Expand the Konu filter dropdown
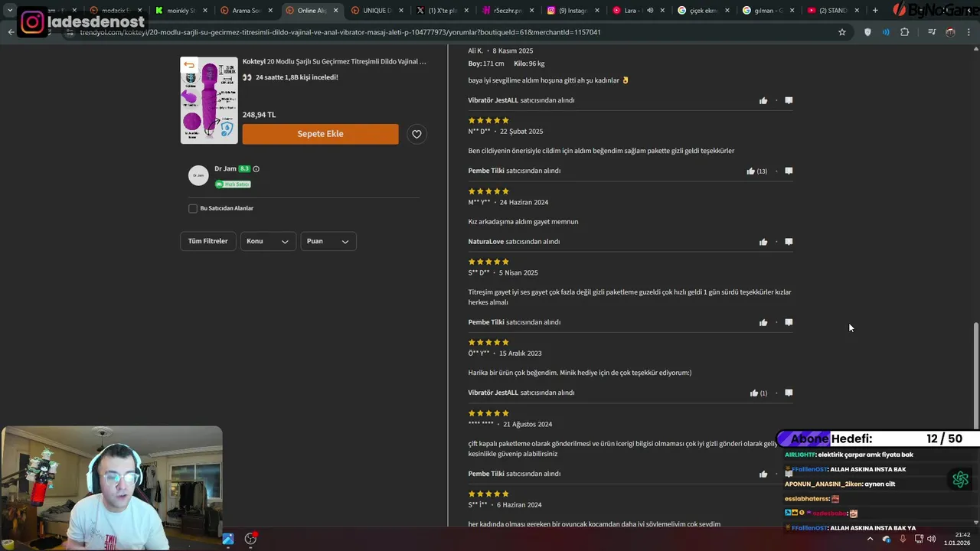980x551 pixels. (268, 241)
